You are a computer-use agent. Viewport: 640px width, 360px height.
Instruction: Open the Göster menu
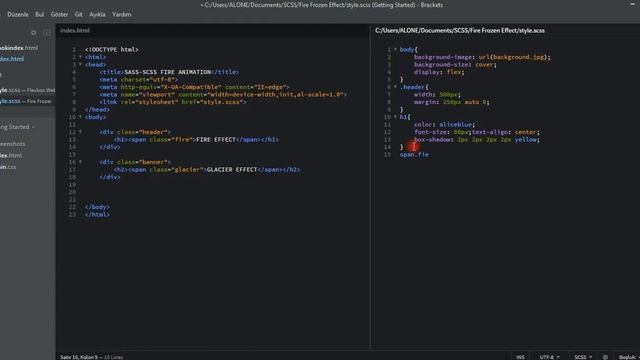(59, 14)
